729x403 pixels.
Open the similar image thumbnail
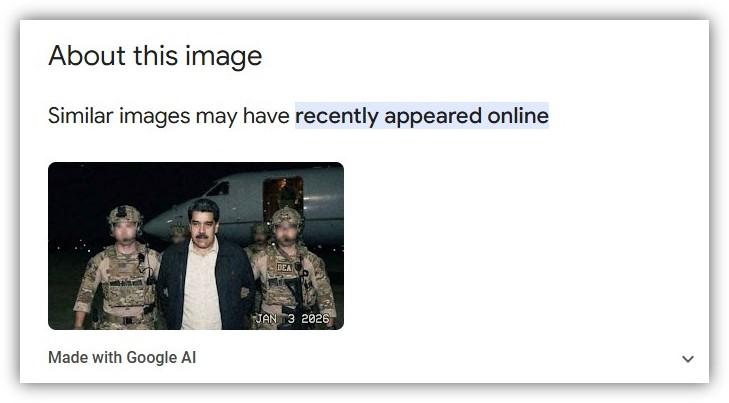point(196,246)
